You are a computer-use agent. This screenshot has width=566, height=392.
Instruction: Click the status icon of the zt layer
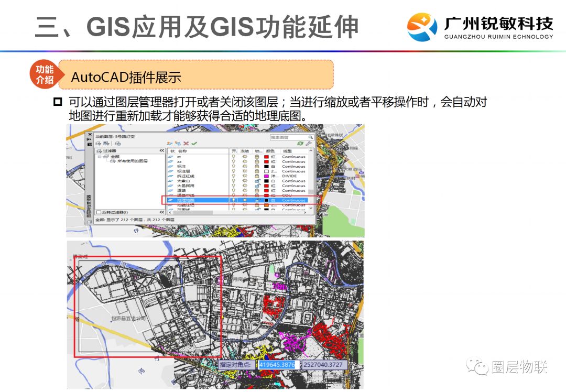(171, 157)
